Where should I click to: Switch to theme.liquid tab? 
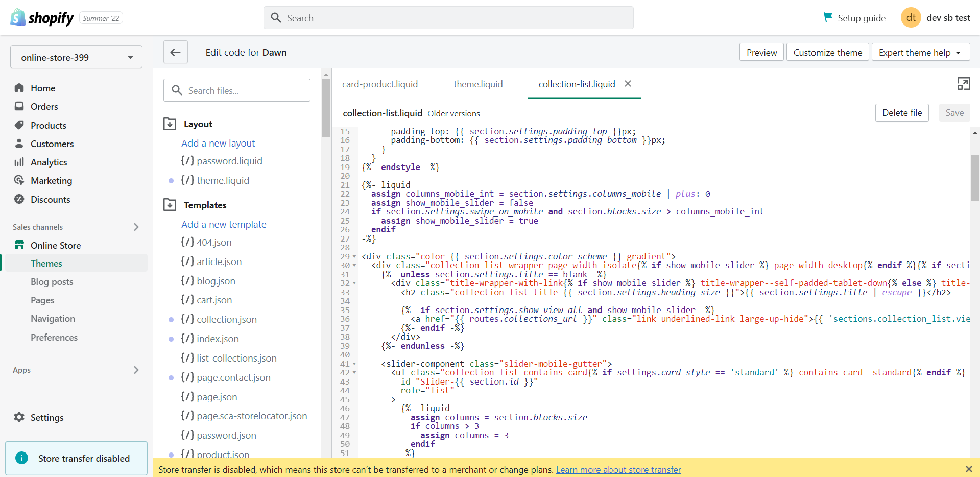tap(478, 84)
